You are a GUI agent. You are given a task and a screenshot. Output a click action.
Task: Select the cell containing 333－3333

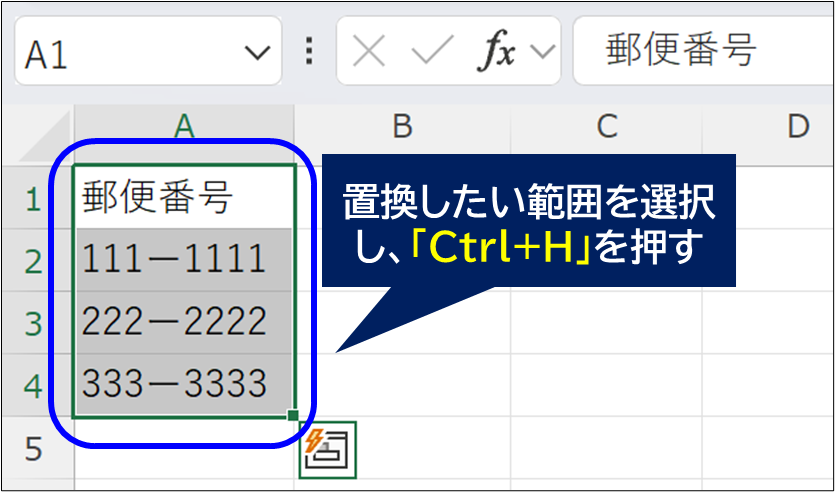[183, 383]
